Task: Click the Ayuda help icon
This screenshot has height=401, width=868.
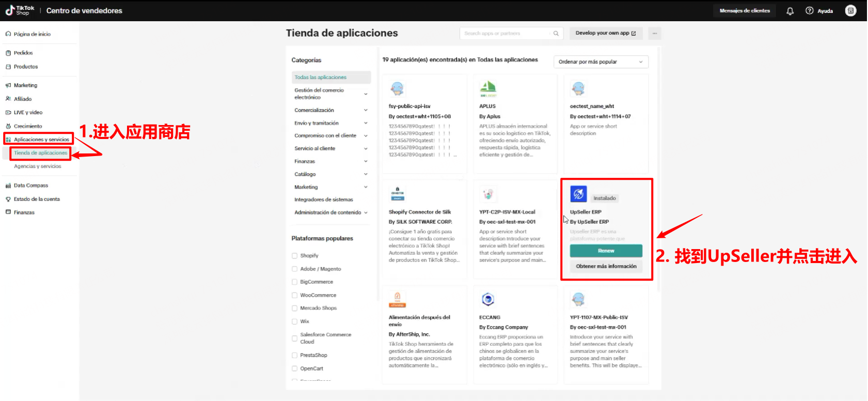Action: pos(809,11)
